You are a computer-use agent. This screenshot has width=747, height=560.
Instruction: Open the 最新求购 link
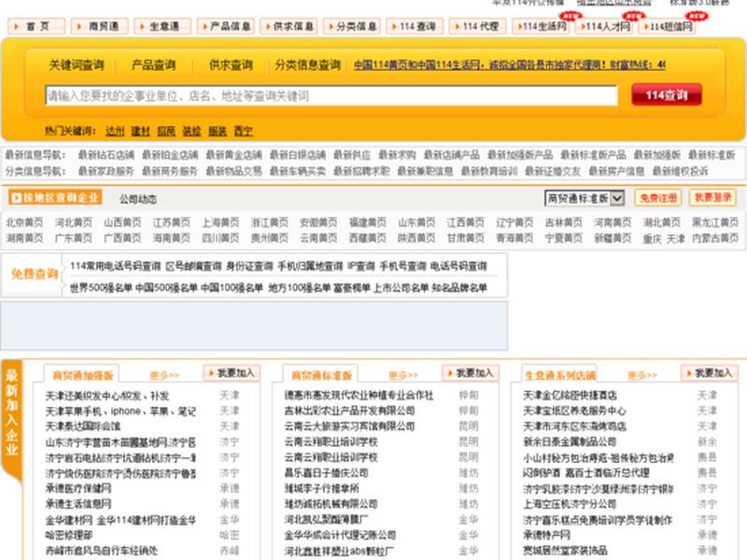click(x=397, y=155)
